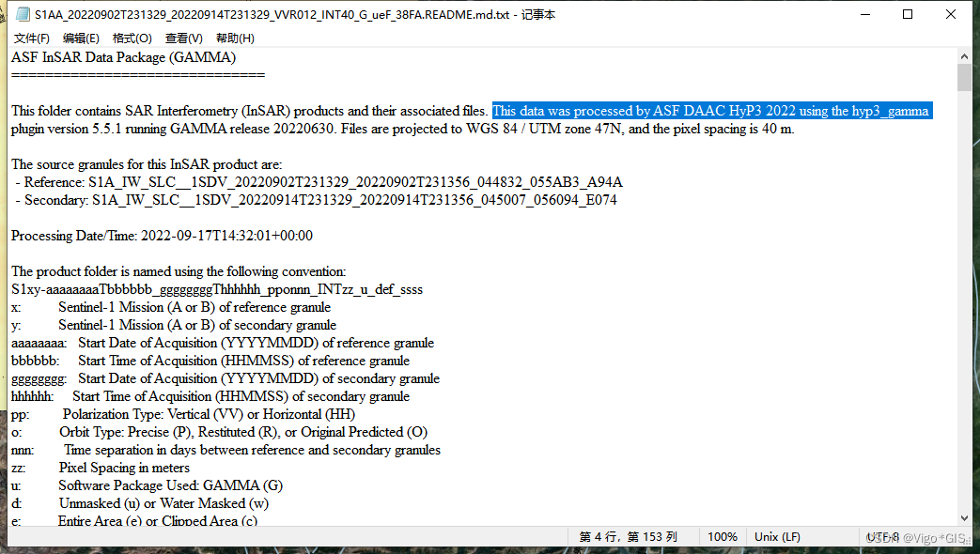980x554 pixels.
Task: Click the UTF-8 encoding indicator
Action: (x=884, y=536)
